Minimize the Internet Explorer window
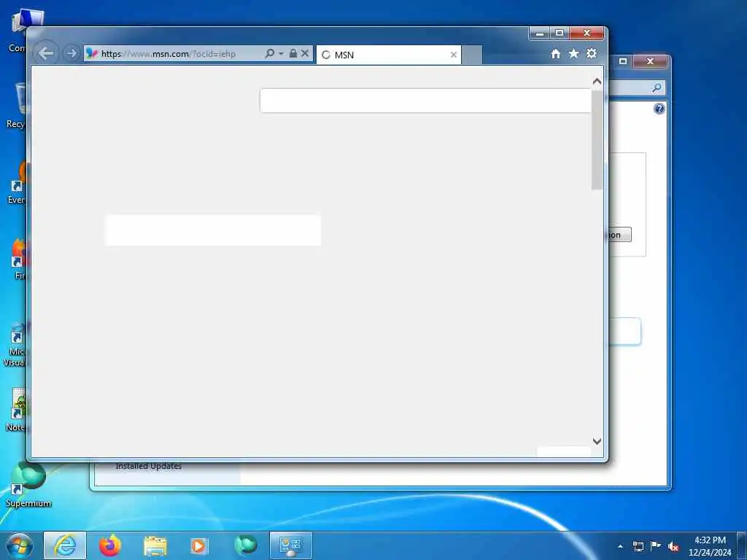The width and height of the screenshot is (747, 560). pyautogui.click(x=540, y=33)
